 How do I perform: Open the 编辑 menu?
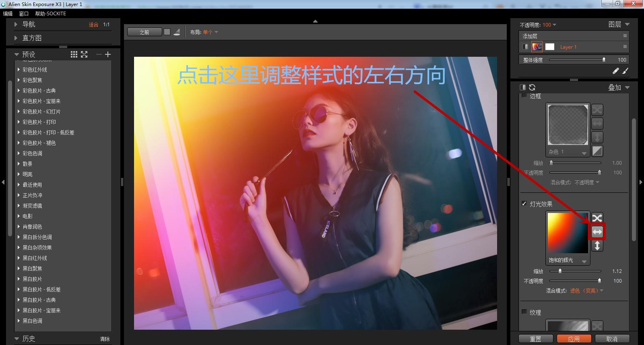pos(8,14)
